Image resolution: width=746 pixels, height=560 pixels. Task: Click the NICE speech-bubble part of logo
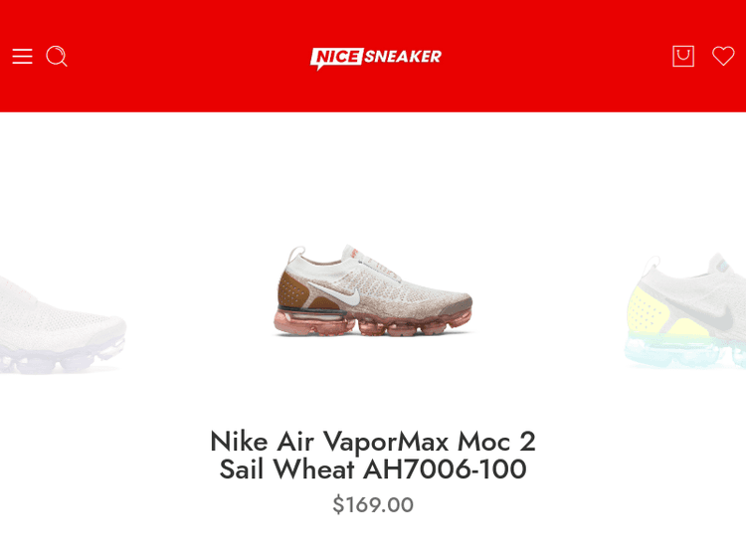coord(337,58)
